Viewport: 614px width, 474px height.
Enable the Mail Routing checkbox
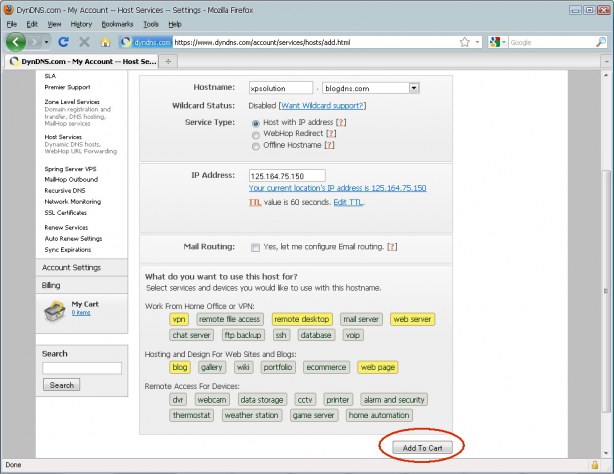pyautogui.click(x=255, y=248)
